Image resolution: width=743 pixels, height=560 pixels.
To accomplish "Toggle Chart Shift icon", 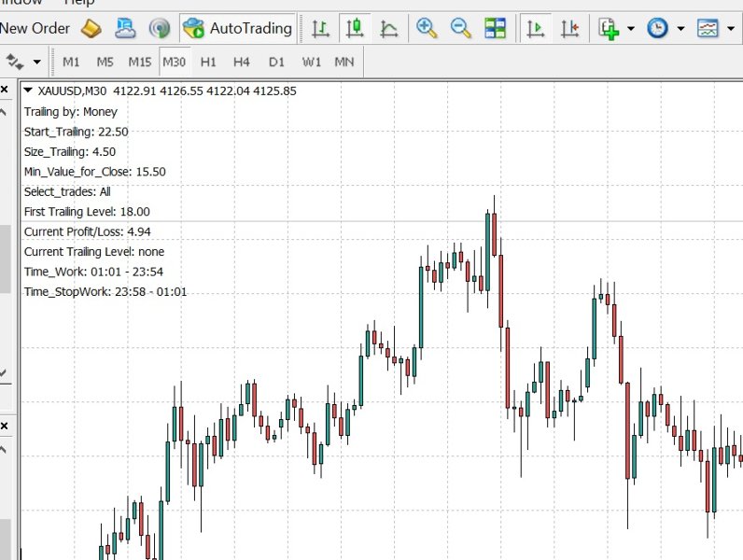I will click(x=570, y=28).
